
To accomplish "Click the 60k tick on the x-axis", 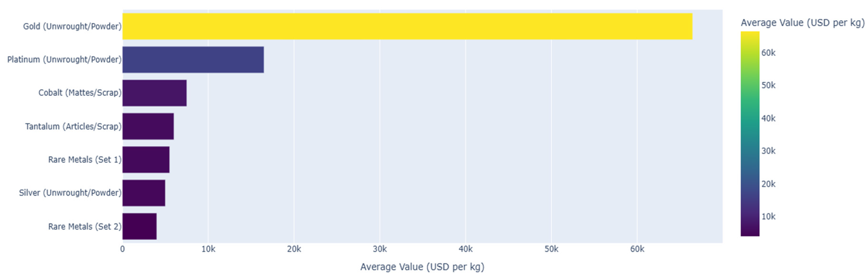I will coord(637,249).
